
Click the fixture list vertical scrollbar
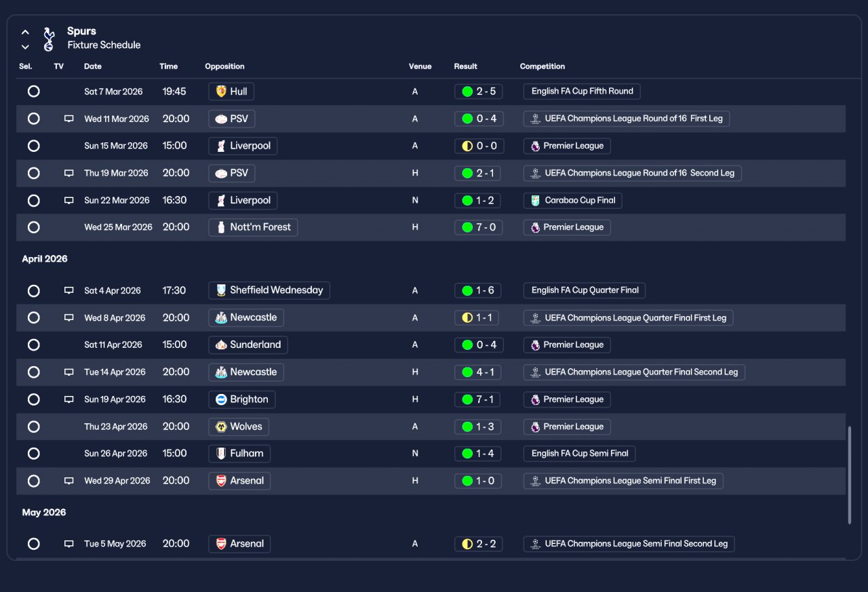(849, 475)
